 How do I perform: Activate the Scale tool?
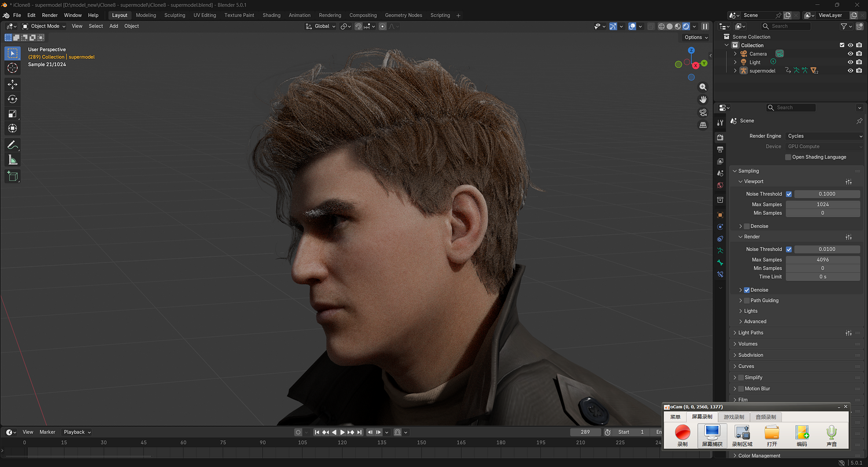[12, 113]
